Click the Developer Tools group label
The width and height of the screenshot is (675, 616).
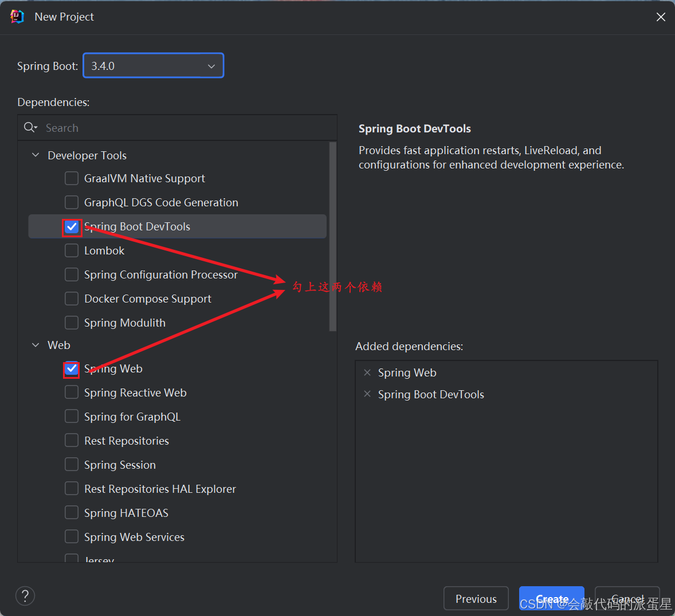87,155
